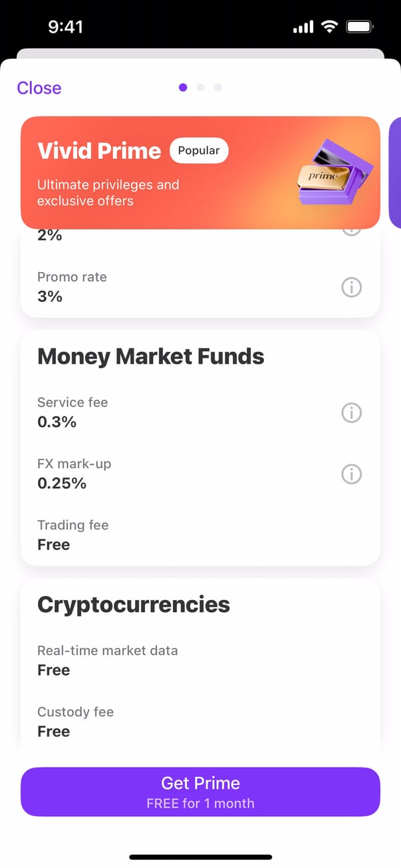This screenshot has width=401, height=868.
Task: Tap the Promo rate info icon
Action: (351, 287)
